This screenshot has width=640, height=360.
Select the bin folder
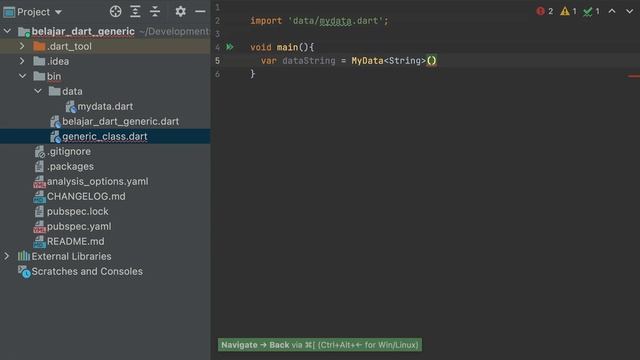pos(53,76)
